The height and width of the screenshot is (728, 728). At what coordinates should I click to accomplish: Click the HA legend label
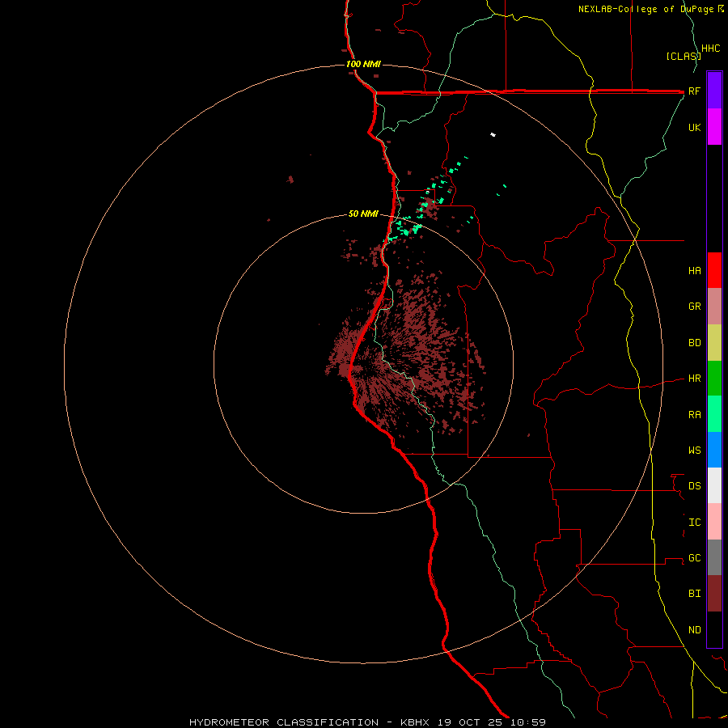pyautogui.click(x=695, y=270)
